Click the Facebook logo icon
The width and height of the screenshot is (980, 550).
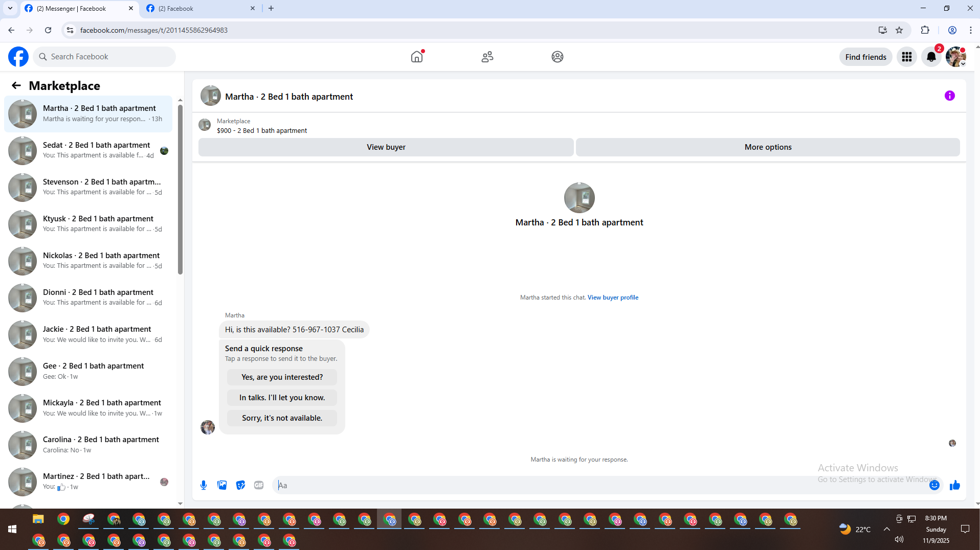(18, 57)
